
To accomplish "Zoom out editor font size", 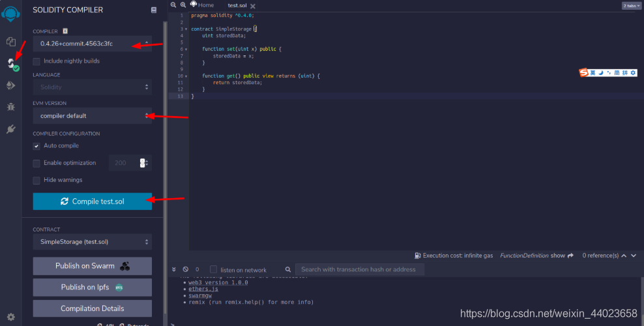I will point(173,5).
